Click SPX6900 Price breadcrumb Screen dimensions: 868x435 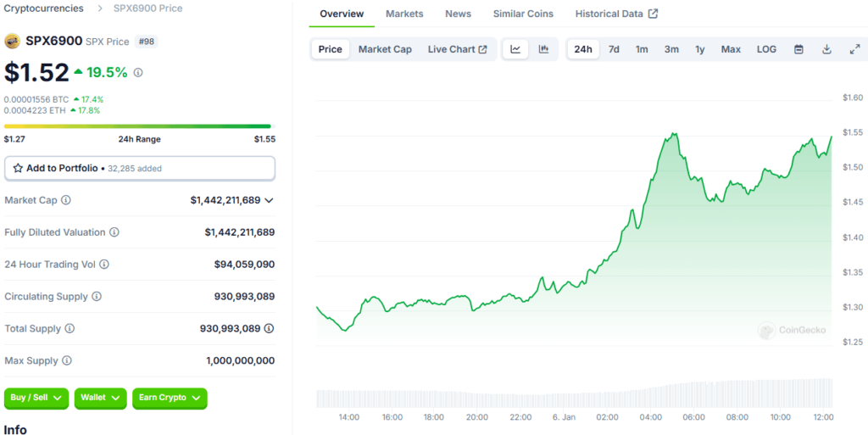tap(147, 8)
